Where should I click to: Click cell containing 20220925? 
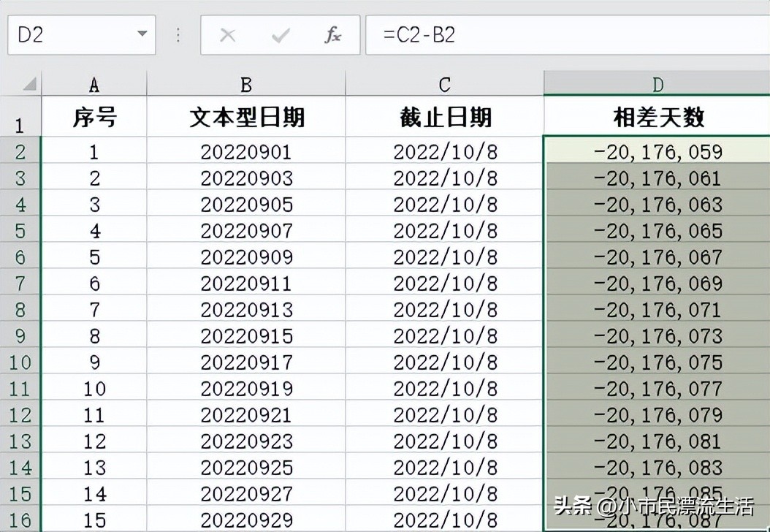[246, 467]
